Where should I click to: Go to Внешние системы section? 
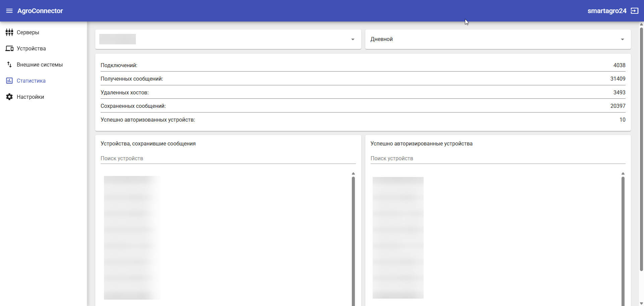click(40, 64)
